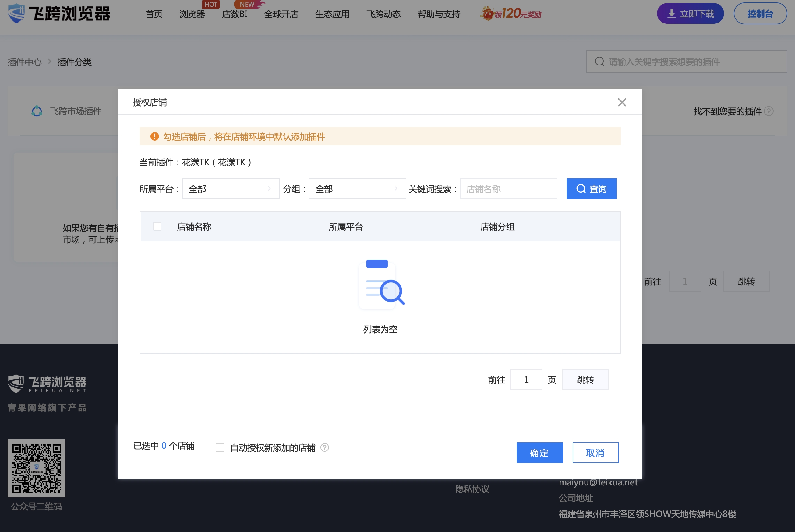The height and width of the screenshot is (532, 795).
Task: Cancel with the 取消 button
Action: click(595, 453)
